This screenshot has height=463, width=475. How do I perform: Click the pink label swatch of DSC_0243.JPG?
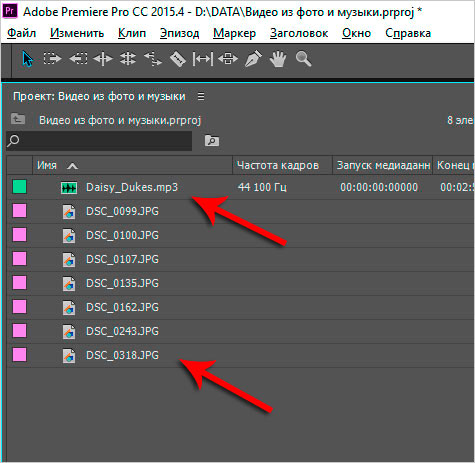click(20, 331)
